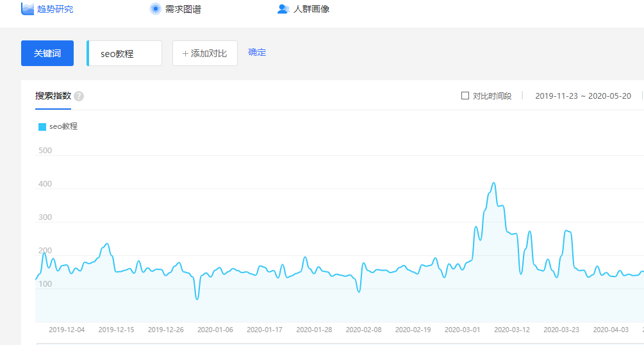The height and width of the screenshot is (345, 644).
Task: Enable the 对比时间段 checkbox
Action: pos(465,96)
